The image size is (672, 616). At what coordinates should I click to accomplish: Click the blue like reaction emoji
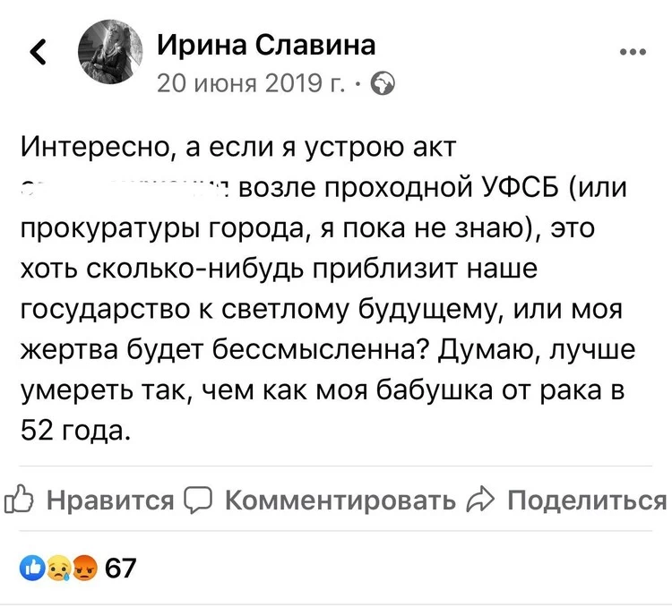32,569
